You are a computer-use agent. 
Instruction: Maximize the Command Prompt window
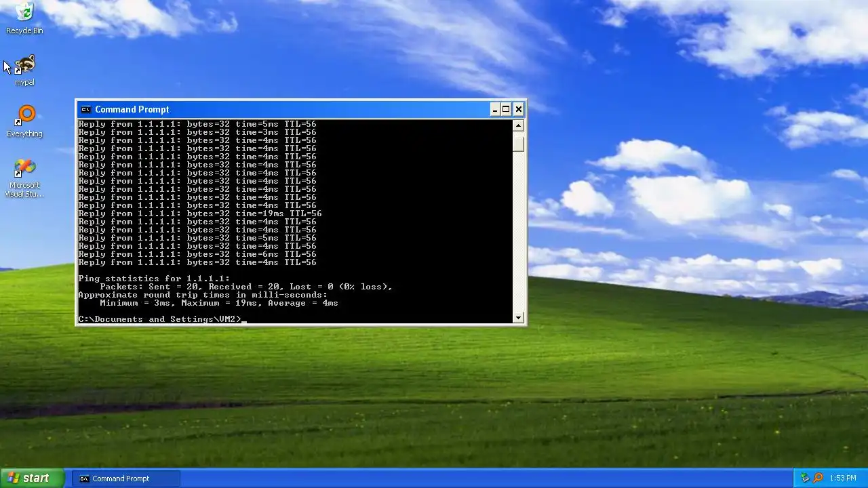pyautogui.click(x=506, y=109)
